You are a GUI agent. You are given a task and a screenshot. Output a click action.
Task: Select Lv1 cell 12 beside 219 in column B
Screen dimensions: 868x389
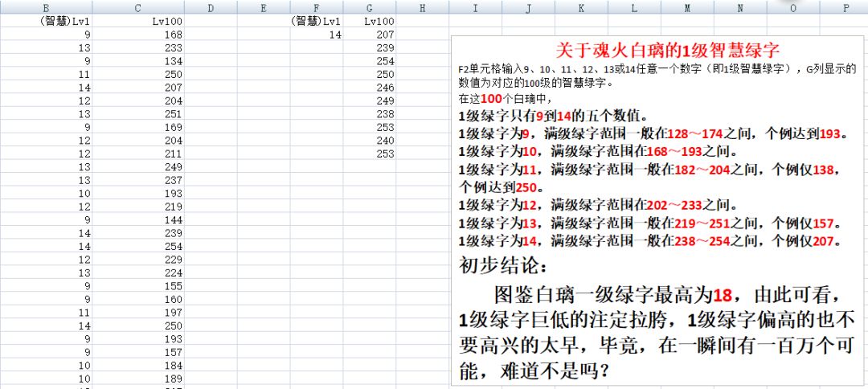coord(46,207)
